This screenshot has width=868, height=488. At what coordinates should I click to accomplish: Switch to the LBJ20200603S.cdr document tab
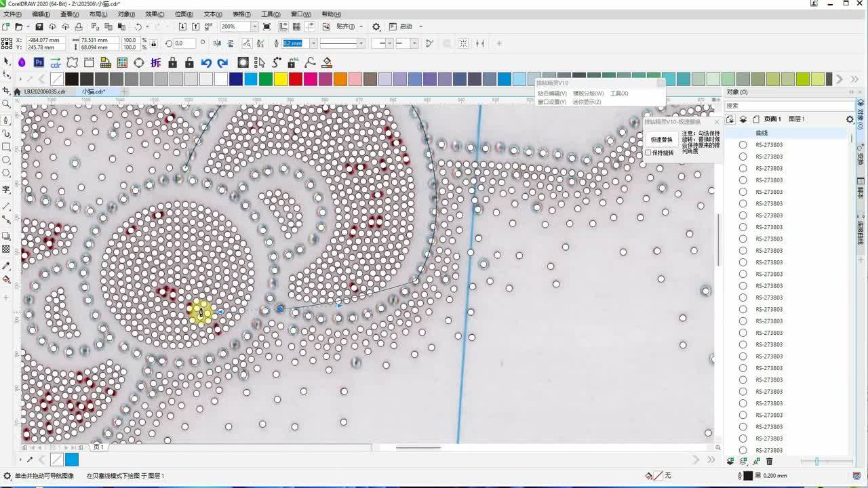click(45, 91)
